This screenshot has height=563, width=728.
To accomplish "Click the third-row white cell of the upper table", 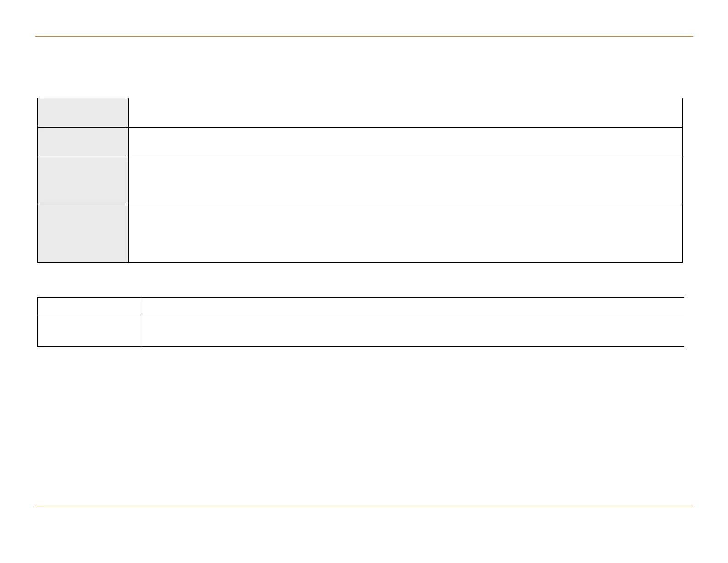I will click(405, 180).
